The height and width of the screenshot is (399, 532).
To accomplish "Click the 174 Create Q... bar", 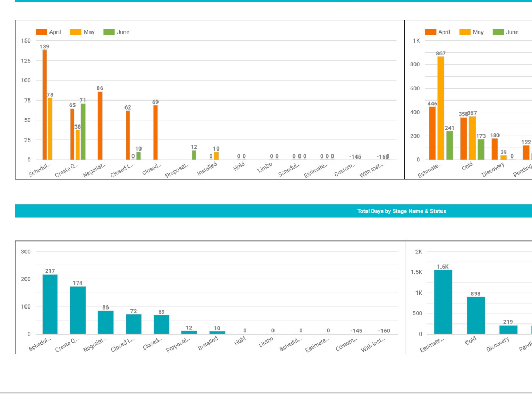I will pyautogui.click(x=77, y=311).
